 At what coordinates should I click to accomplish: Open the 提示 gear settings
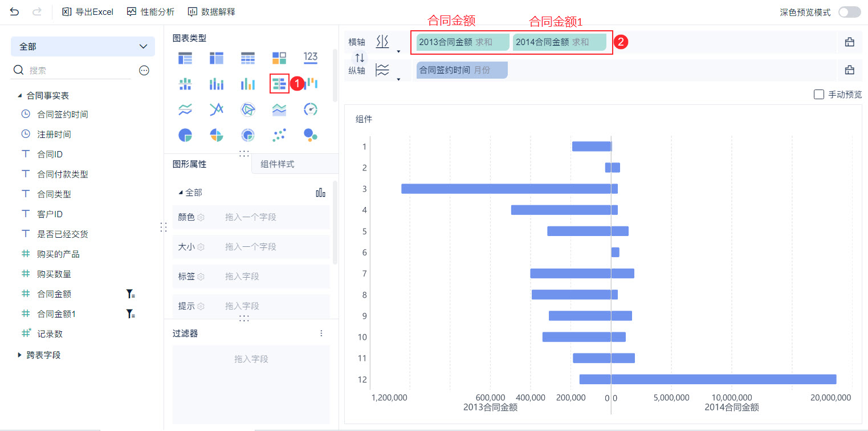[x=201, y=306]
